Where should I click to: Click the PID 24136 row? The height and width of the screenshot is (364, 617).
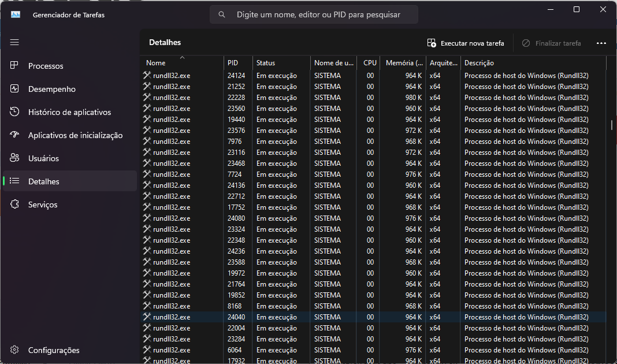pos(373,185)
